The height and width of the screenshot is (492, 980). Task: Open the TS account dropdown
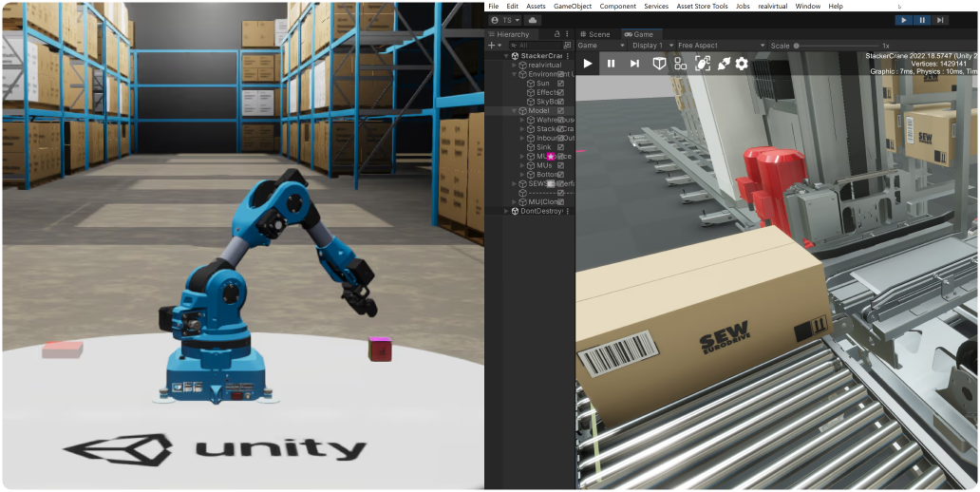[x=505, y=21]
